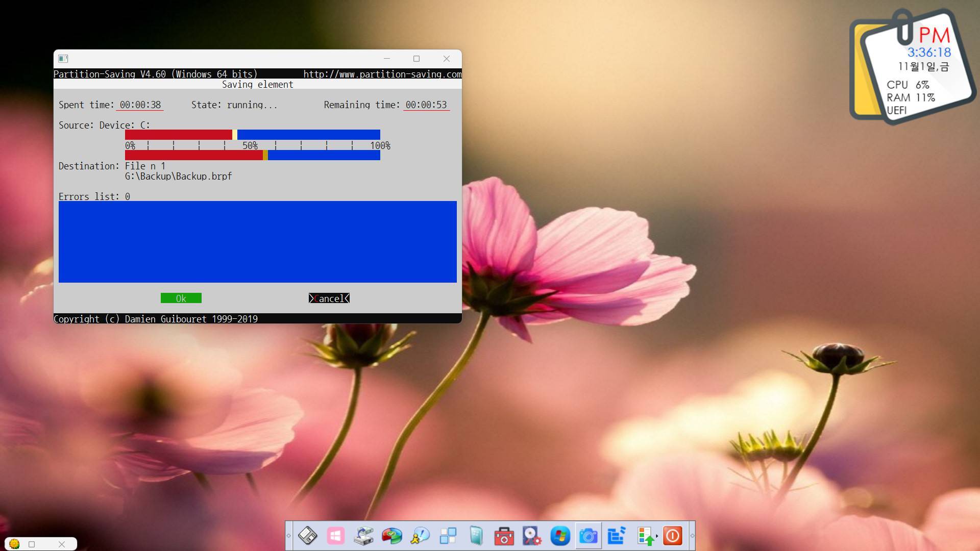
Task: Click the dock's left edge diamond handle
Action: coord(289,536)
